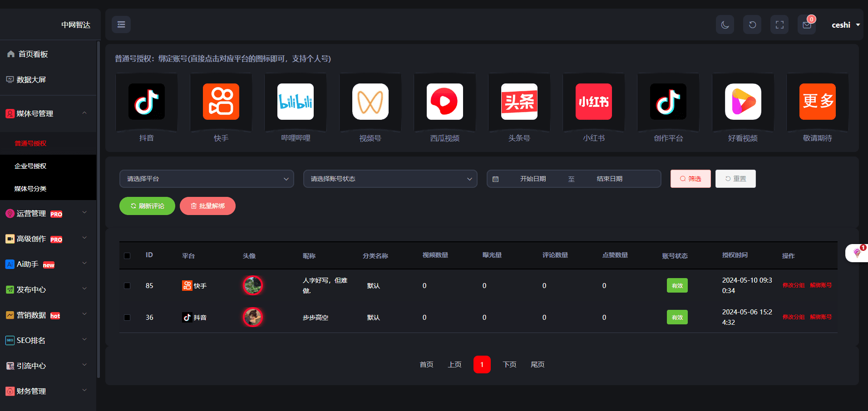
Task: Open the 请选择账号状态 dropdown
Action: coord(390,179)
